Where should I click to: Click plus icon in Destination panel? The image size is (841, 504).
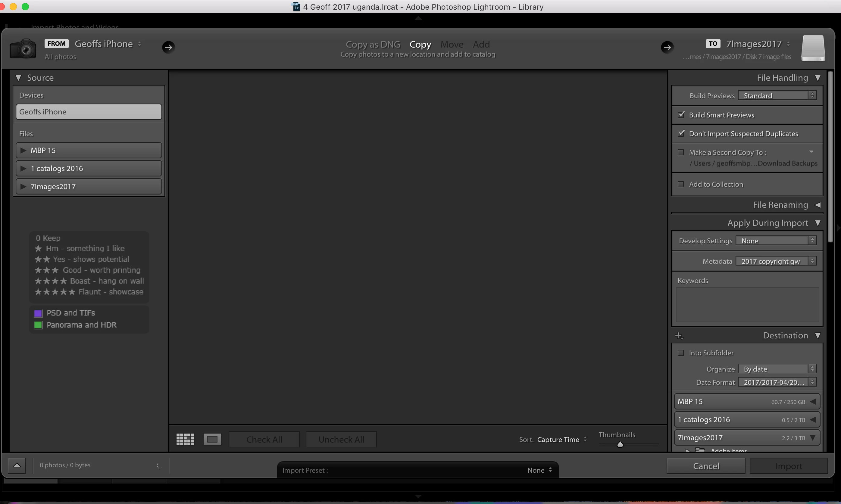pos(679,335)
